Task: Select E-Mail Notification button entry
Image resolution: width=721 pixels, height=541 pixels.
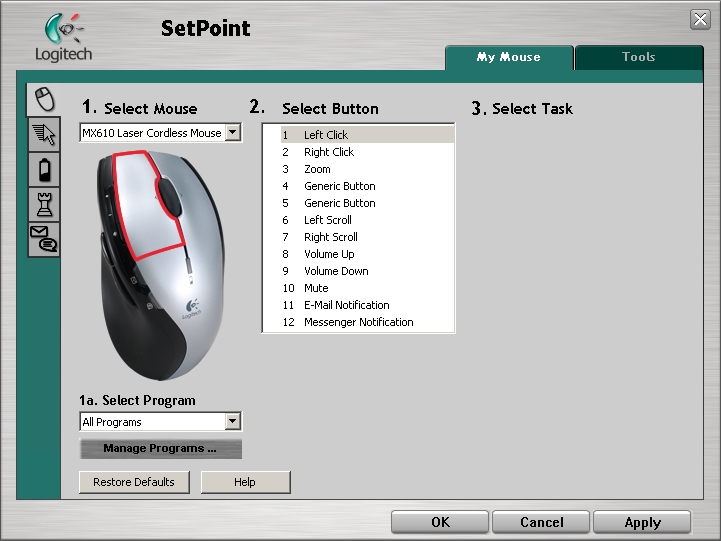Action: tap(346, 305)
